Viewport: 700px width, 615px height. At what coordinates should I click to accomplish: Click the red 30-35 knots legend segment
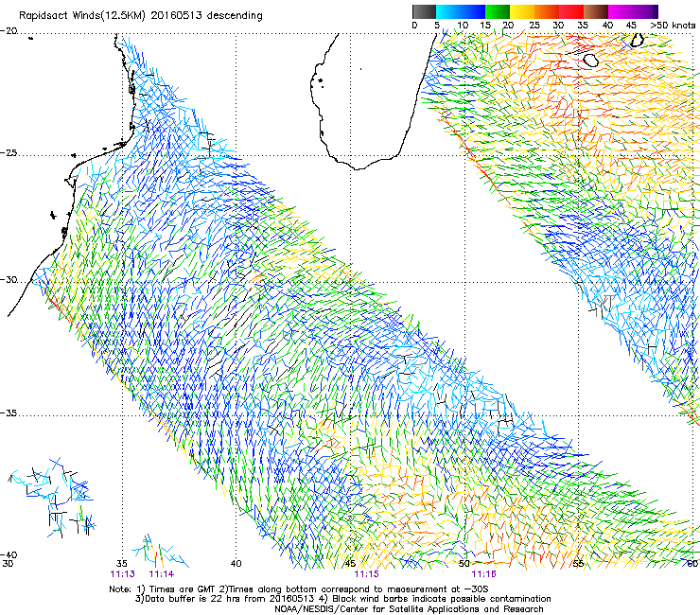tap(571, 11)
